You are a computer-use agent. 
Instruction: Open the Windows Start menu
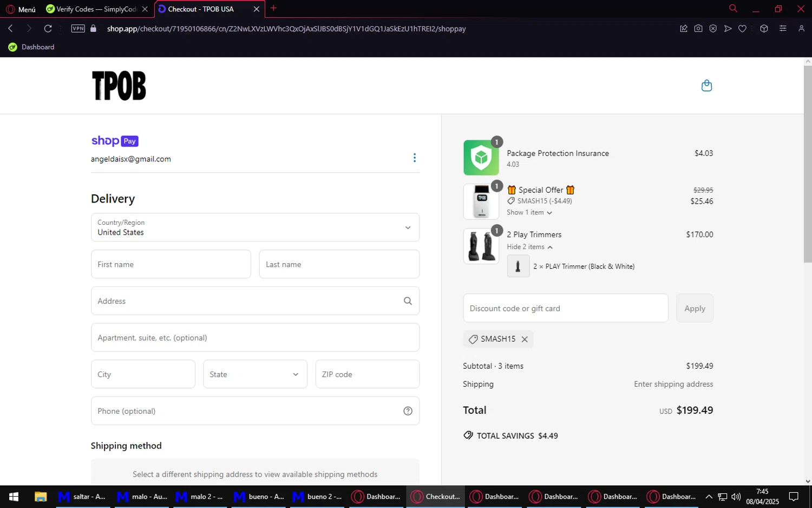coord(14,497)
